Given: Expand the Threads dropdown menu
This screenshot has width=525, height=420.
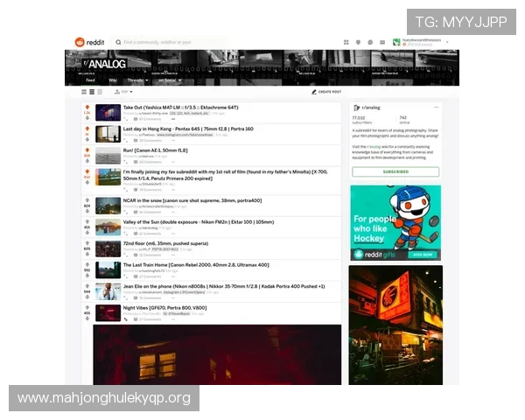Looking at the screenshot, I should (x=137, y=80).
